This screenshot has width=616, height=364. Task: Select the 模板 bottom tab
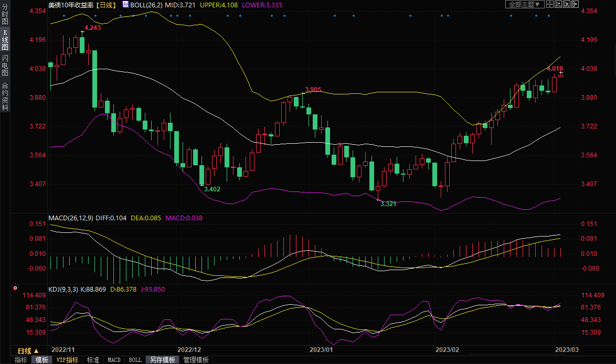pos(41,360)
